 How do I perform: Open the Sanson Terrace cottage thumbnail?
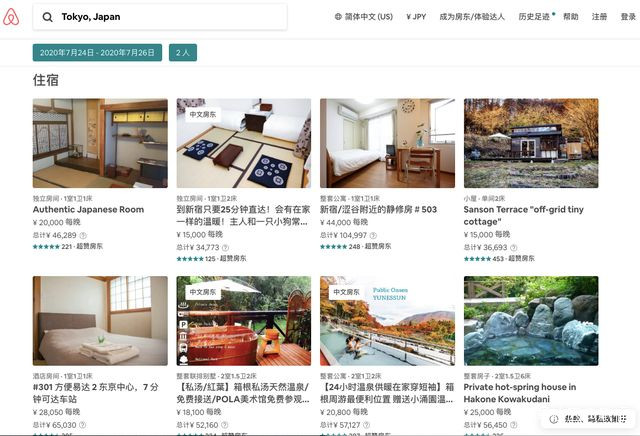(531, 143)
